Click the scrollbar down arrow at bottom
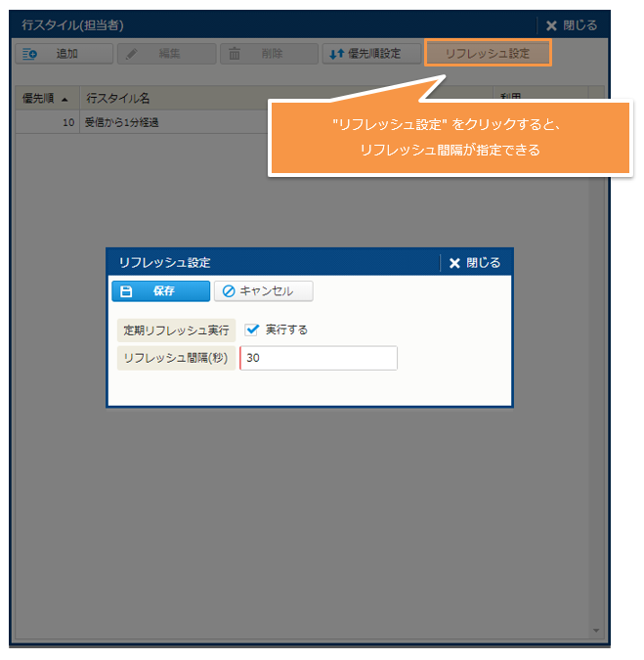Viewport: 644px width, 660px height. (x=596, y=631)
